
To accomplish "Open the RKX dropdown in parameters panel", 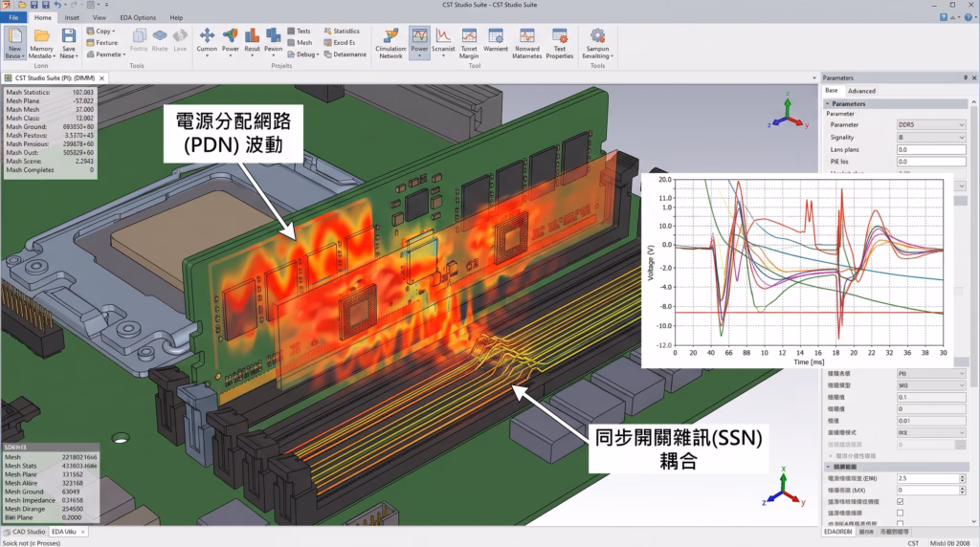I will tap(931, 432).
